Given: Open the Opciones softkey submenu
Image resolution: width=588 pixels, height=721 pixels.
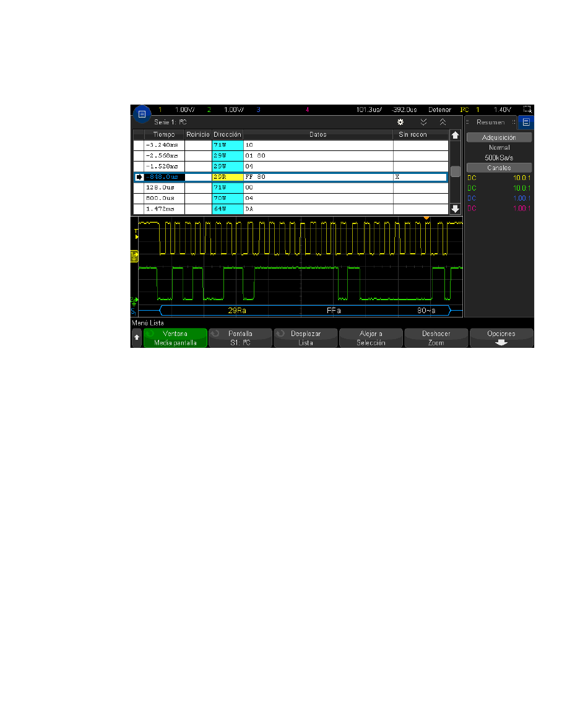Looking at the screenshot, I should click(501, 338).
